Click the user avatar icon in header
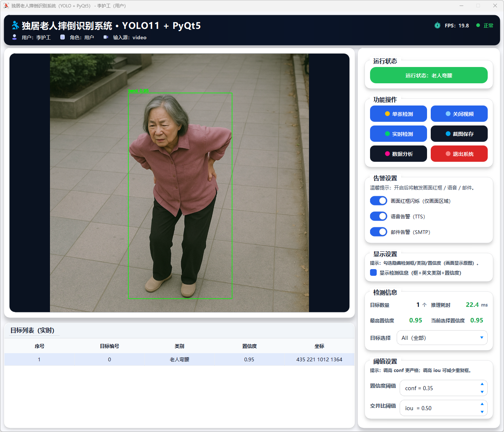 tap(14, 37)
